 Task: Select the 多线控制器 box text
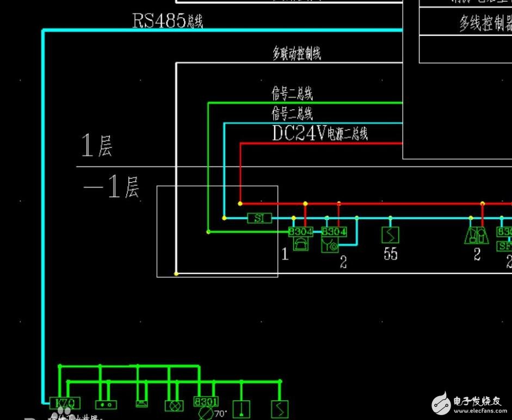(x=485, y=23)
